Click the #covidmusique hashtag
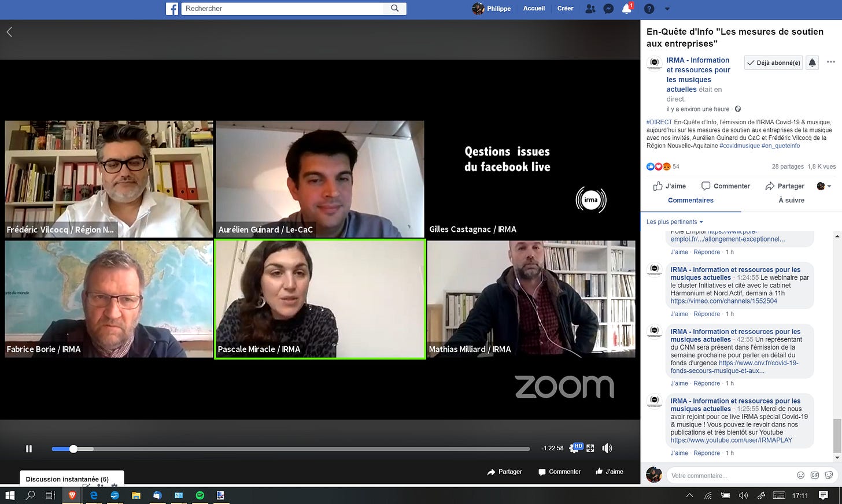Viewport: 842px width, 504px height. [x=740, y=146]
